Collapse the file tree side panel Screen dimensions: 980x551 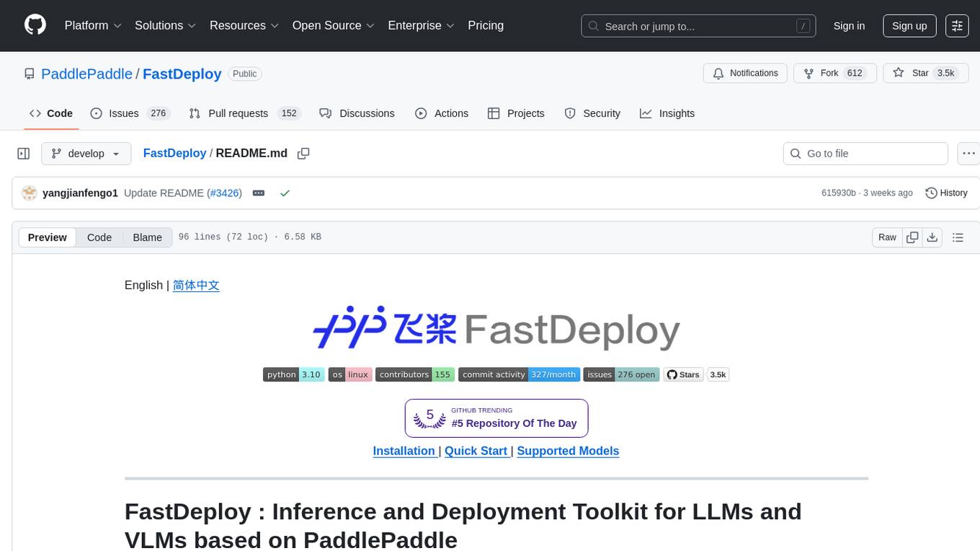[24, 154]
